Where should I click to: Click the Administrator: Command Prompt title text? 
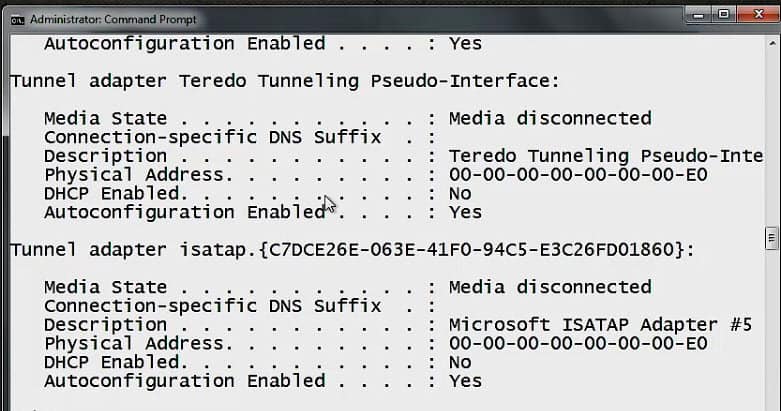click(x=113, y=19)
